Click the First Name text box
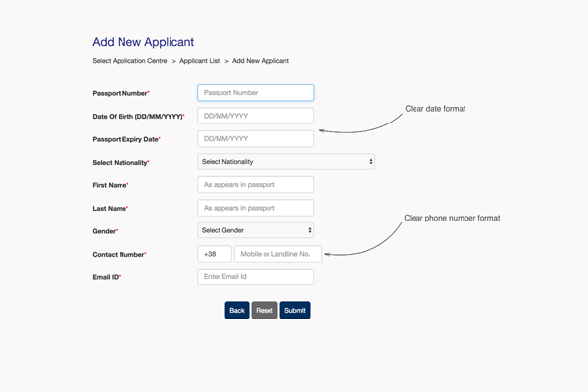Viewport: 588px width, 392px height. point(255,184)
